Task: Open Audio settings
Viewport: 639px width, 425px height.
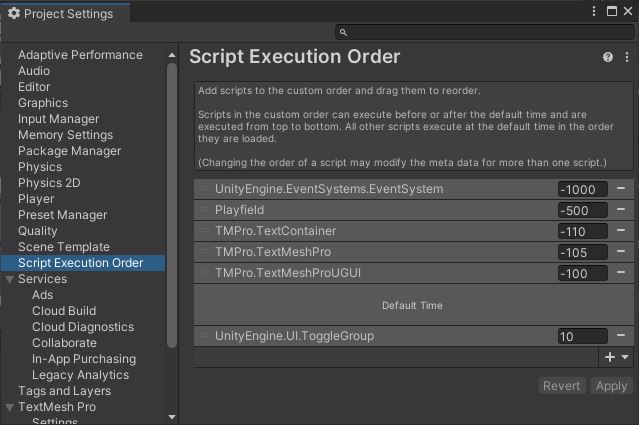Action: (34, 71)
